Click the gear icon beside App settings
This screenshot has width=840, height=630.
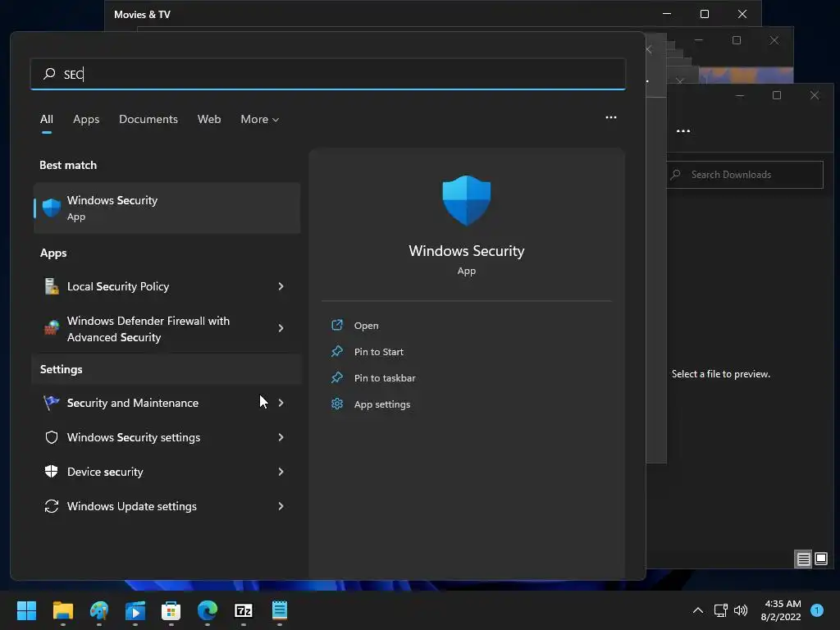pyautogui.click(x=337, y=404)
